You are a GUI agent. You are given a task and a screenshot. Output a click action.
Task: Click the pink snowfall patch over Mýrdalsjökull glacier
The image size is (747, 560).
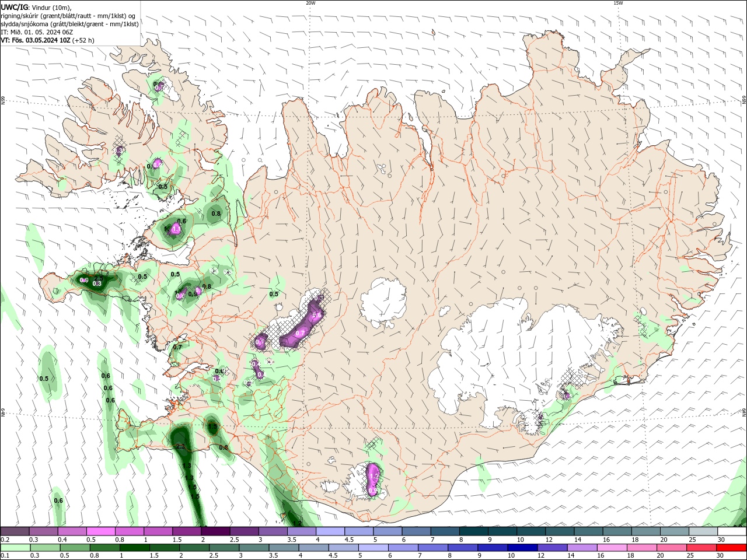pyautogui.click(x=372, y=480)
